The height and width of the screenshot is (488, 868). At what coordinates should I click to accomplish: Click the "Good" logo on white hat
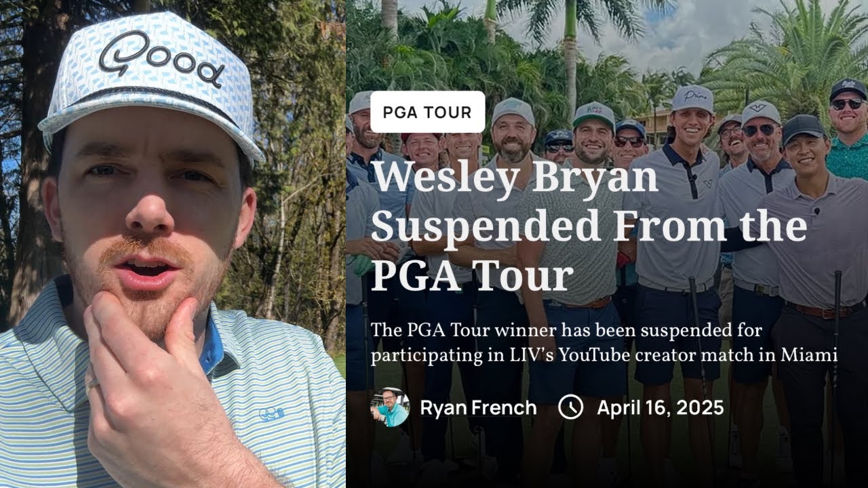tap(161, 60)
